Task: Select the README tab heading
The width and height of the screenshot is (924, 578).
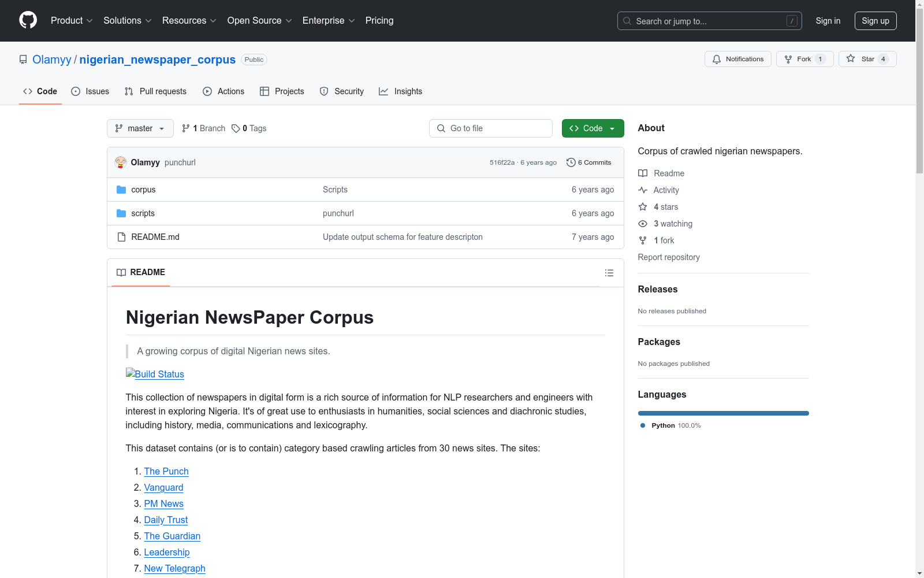Action: tap(141, 272)
